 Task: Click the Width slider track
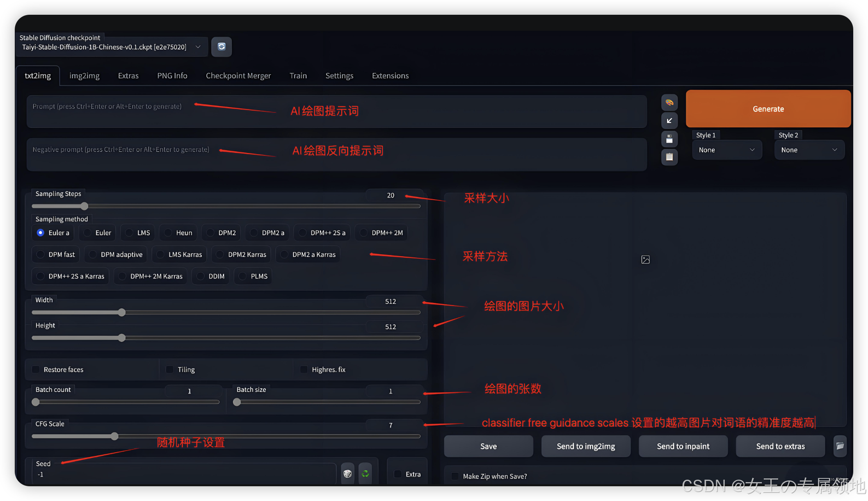[226, 312]
